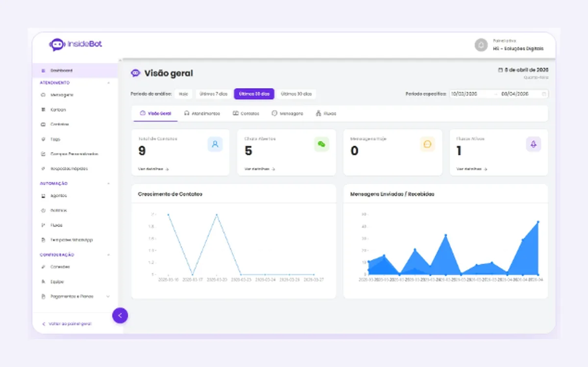
Task: Click the purple rocket icon on Fluxos Ativos card
Action: 534,144
